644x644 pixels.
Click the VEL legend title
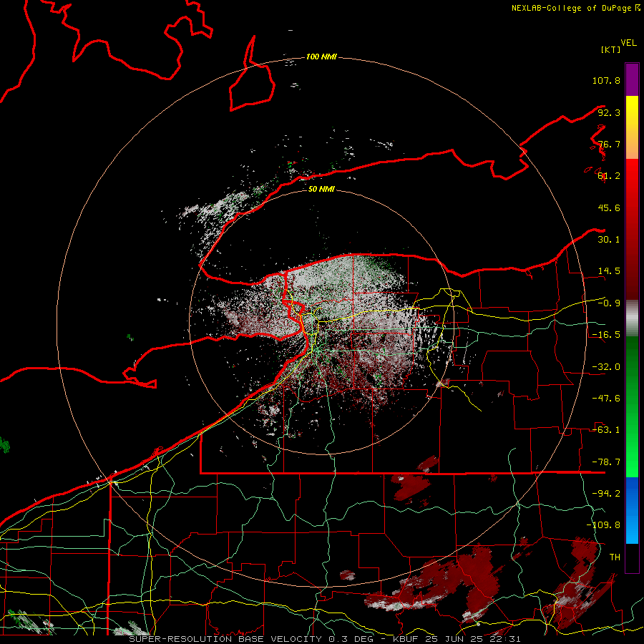coord(629,43)
